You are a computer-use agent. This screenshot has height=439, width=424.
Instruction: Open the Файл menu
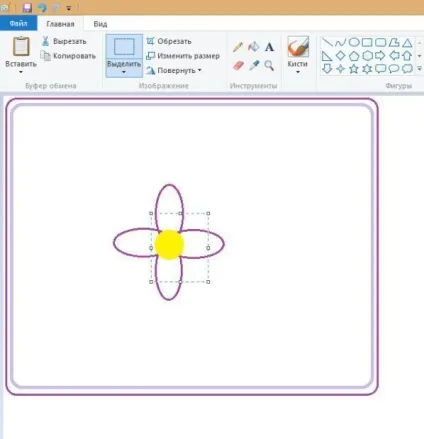[18, 24]
